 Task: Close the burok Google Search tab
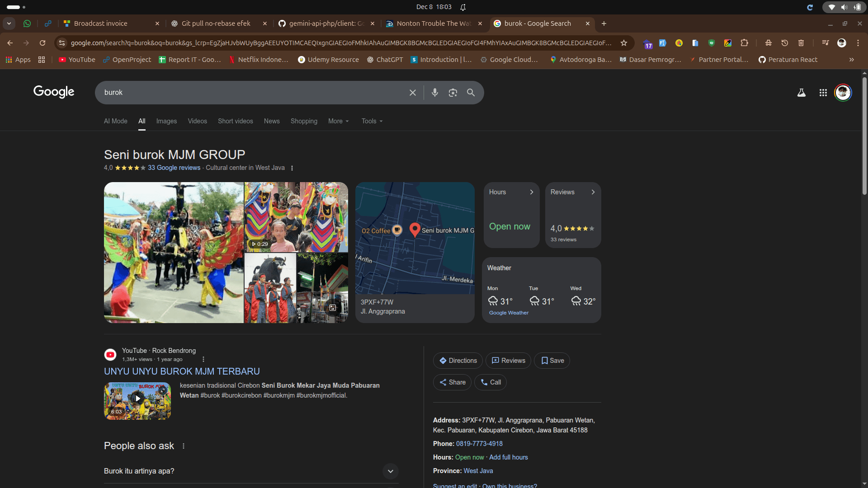click(588, 23)
